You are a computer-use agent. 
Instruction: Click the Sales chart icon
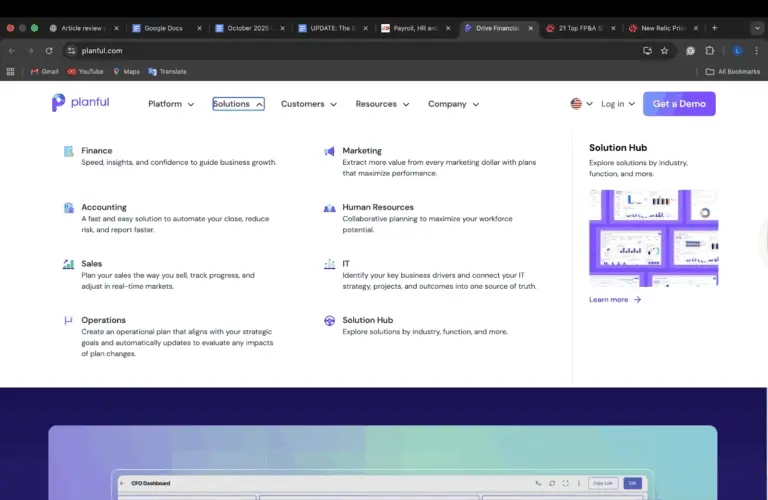tap(68, 264)
